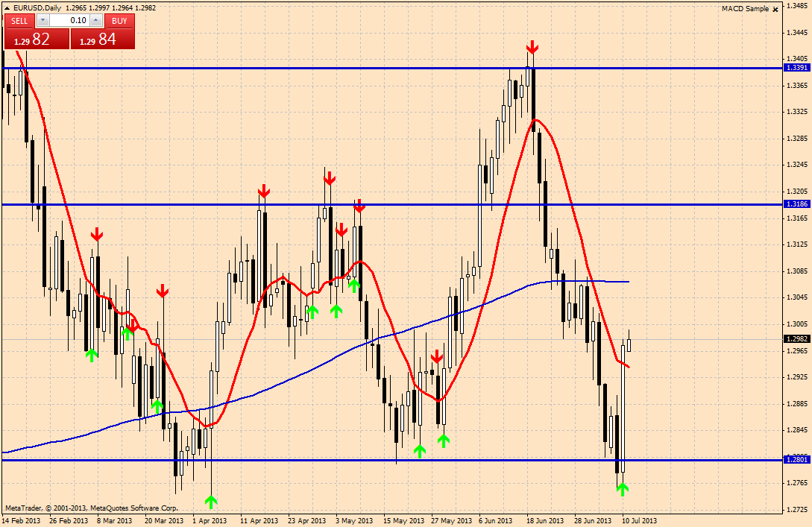Click the 18 Jun 2013 date label
Viewport: 812px width, 527px height.
click(x=545, y=521)
